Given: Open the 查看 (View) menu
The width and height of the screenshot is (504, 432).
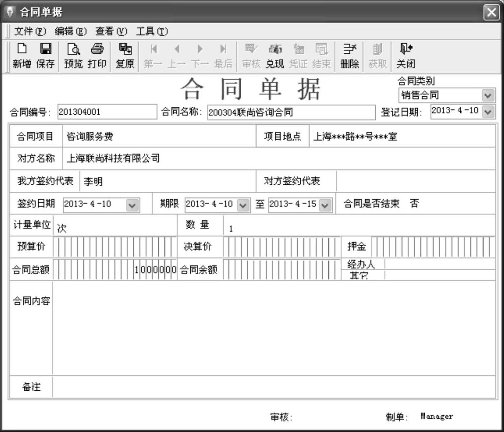Looking at the screenshot, I should pos(111,31).
